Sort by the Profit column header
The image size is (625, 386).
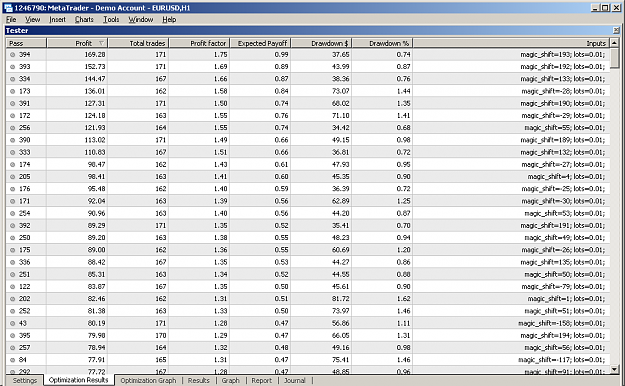tap(77, 43)
